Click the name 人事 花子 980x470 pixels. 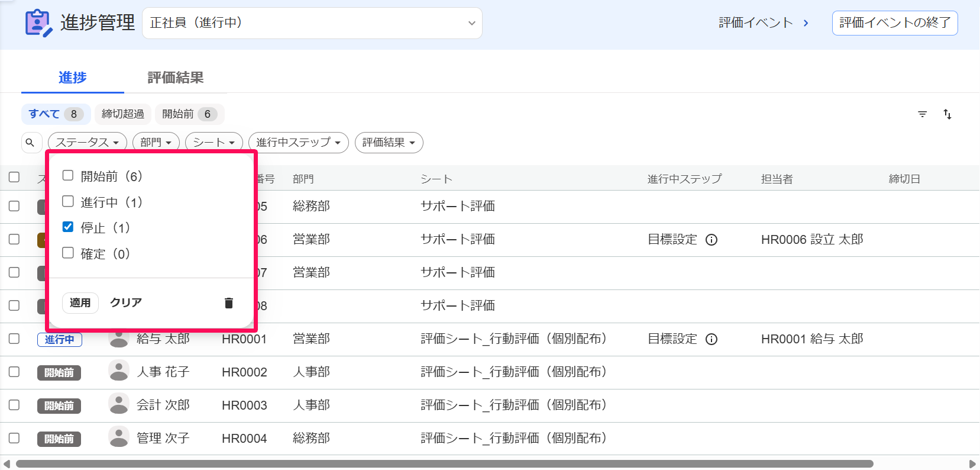[163, 372]
